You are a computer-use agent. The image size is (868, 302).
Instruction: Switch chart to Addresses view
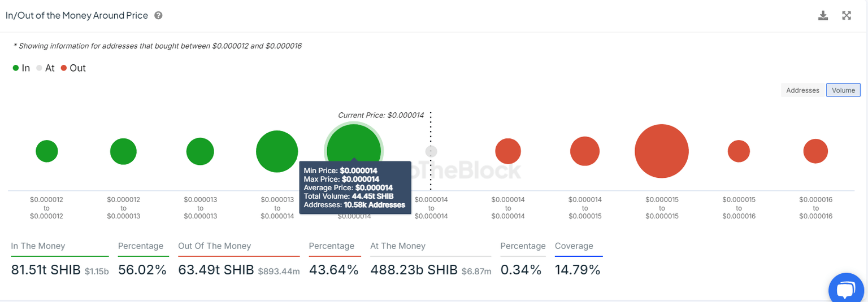(x=802, y=90)
